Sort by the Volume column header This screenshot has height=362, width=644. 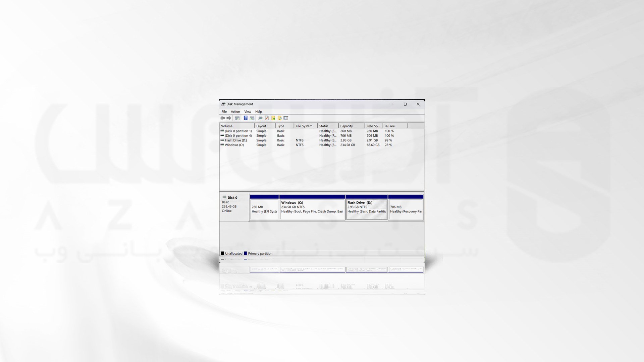pos(237,126)
